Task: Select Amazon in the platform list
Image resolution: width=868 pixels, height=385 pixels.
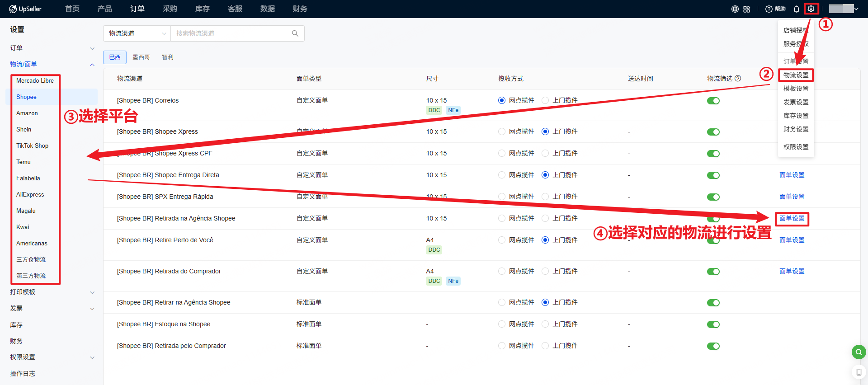Action: click(x=27, y=113)
